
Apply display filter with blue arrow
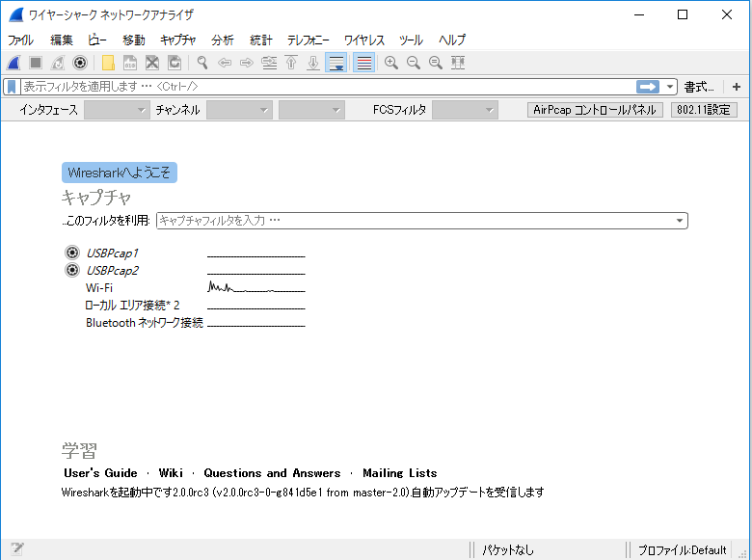tap(648, 87)
